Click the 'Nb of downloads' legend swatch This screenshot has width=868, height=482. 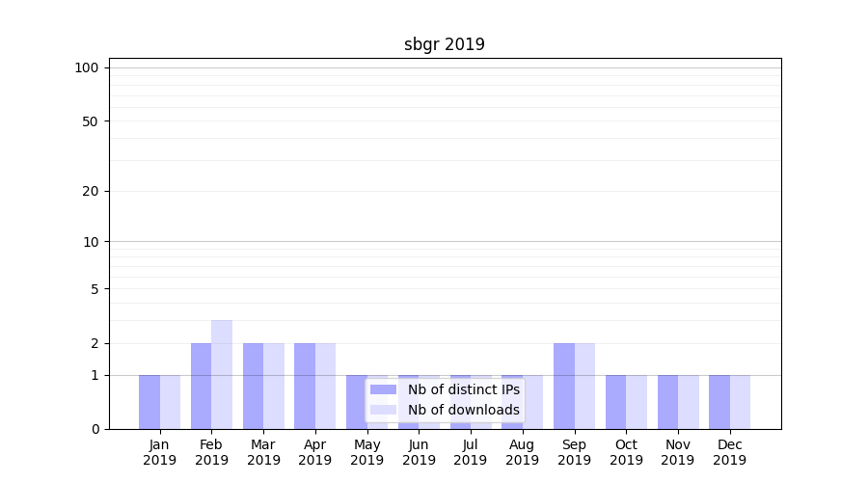(x=383, y=410)
